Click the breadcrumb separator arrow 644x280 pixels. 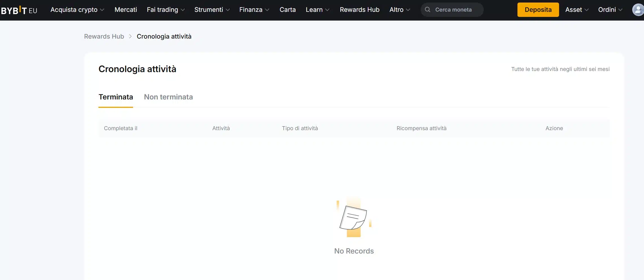(x=130, y=36)
